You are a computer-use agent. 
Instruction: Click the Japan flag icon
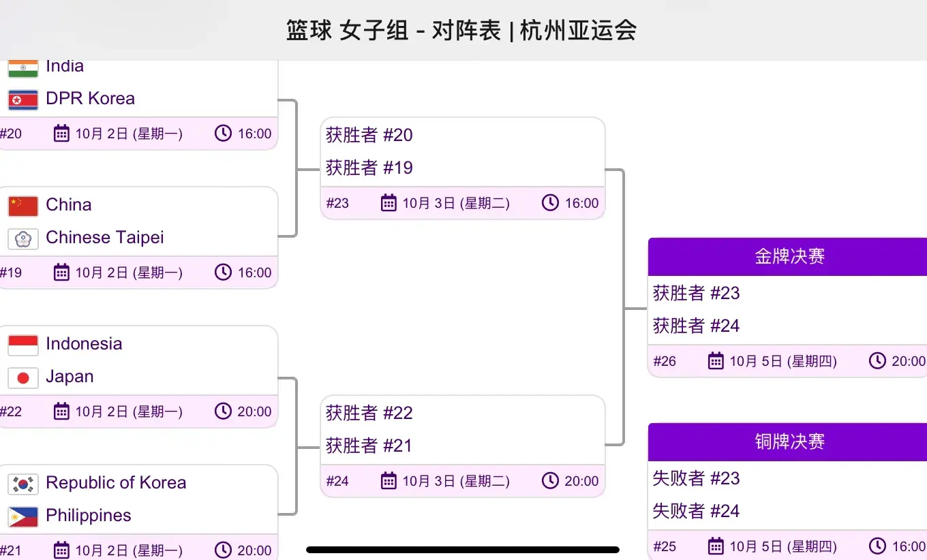click(23, 377)
